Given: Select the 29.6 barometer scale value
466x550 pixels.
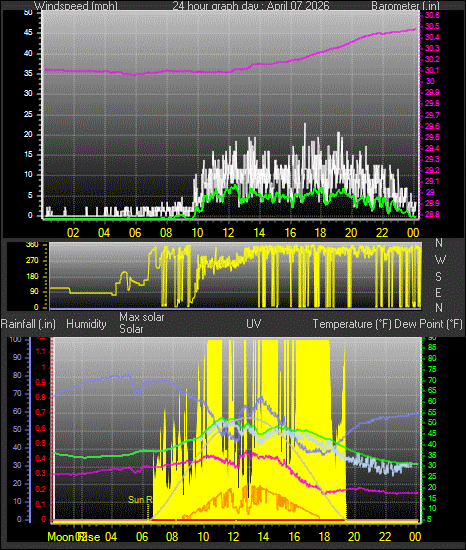Looking at the screenshot, I should click(x=432, y=126).
